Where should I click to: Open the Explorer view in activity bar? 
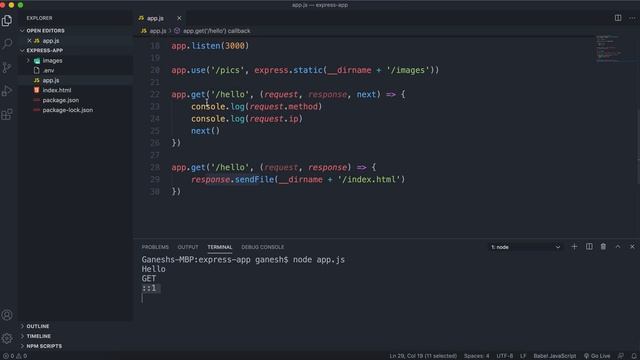coord(7,20)
